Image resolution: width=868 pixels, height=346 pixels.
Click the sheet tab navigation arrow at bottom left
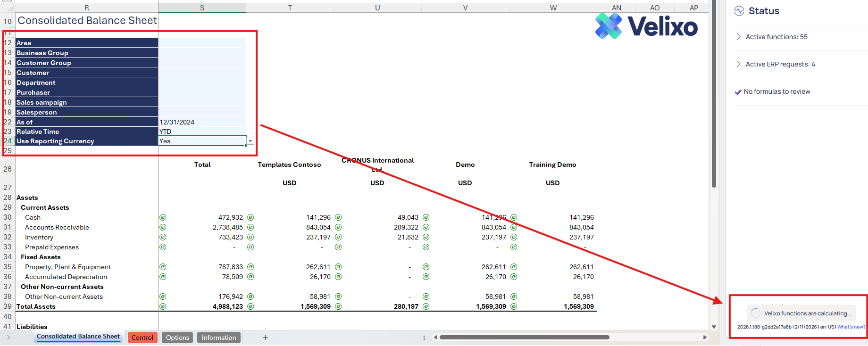(x=8, y=338)
